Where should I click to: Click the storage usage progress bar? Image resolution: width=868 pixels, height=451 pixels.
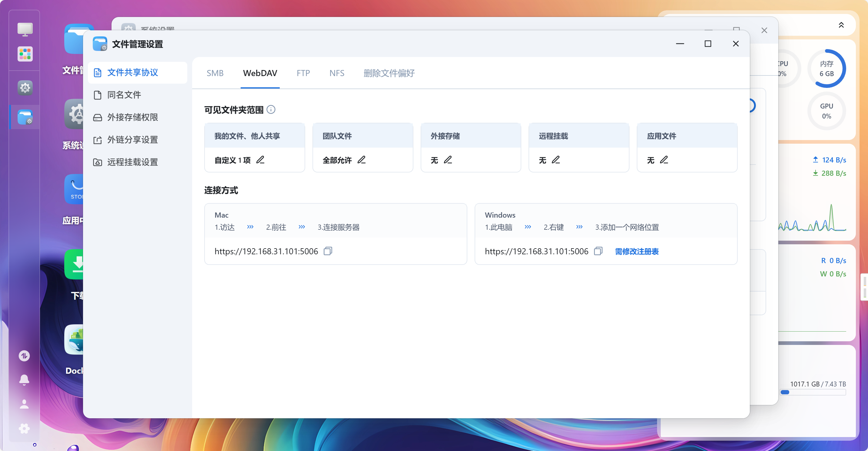tap(813, 392)
